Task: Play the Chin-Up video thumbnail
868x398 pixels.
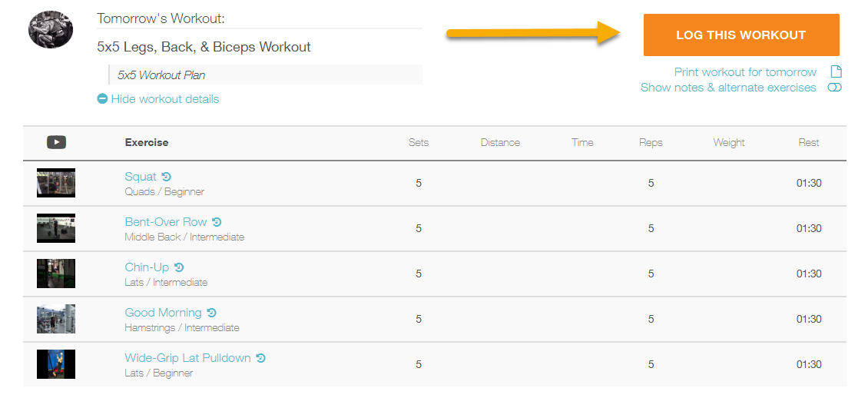Action: 56,274
